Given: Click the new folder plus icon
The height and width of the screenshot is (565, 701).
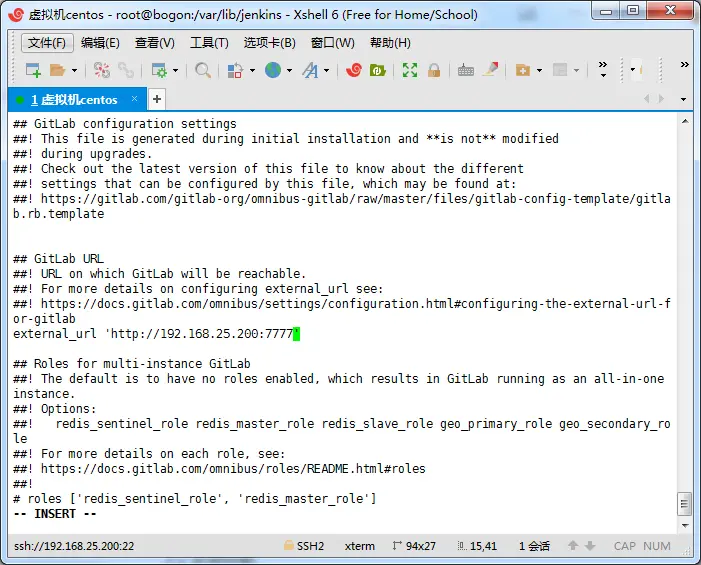Looking at the screenshot, I should coord(523,70).
